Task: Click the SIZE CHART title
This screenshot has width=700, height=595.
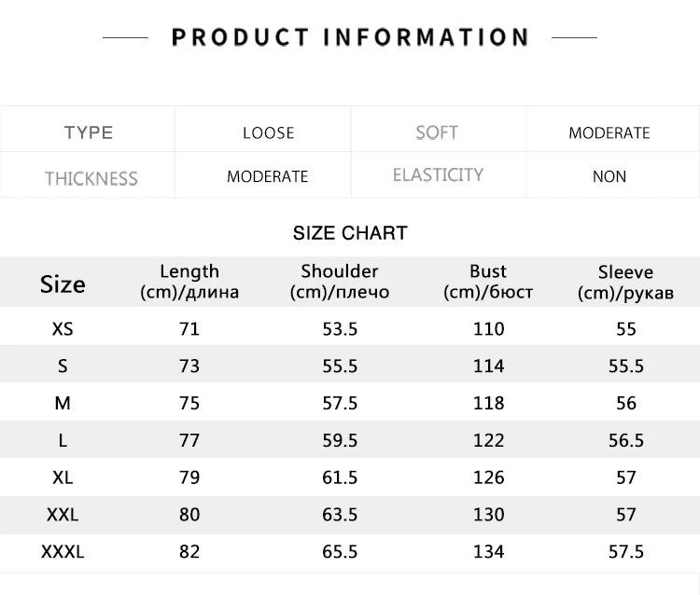Action: (x=350, y=233)
